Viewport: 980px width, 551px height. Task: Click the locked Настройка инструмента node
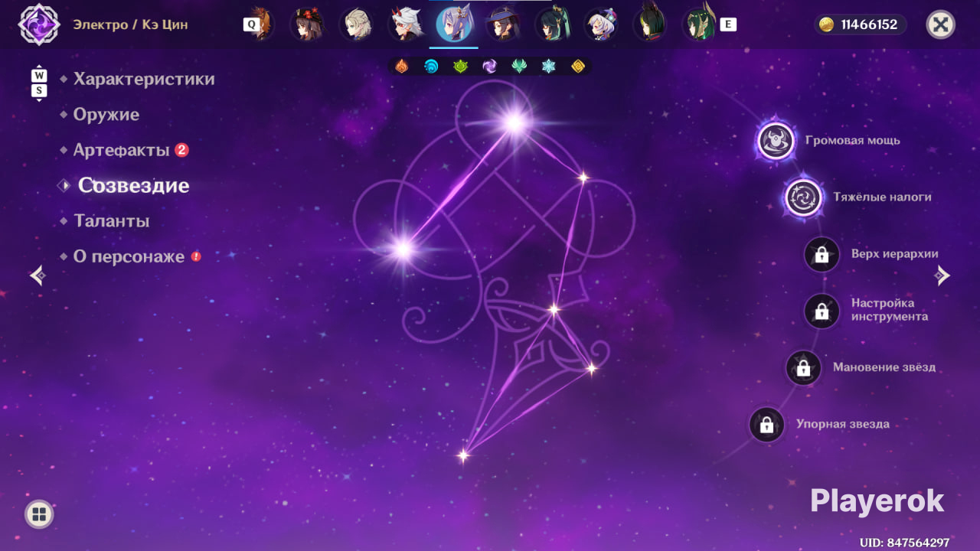pyautogui.click(x=822, y=311)
